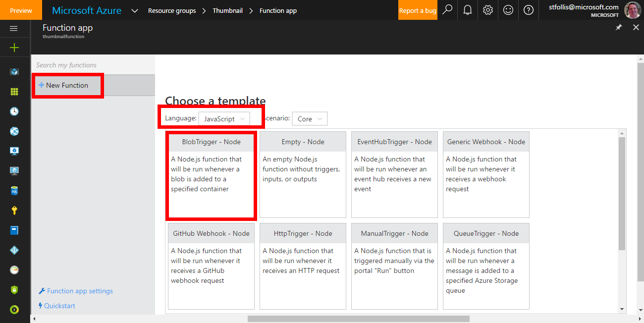Click the Report a bug button
Viewport: 644px width, 323px height.
(418, 10)
